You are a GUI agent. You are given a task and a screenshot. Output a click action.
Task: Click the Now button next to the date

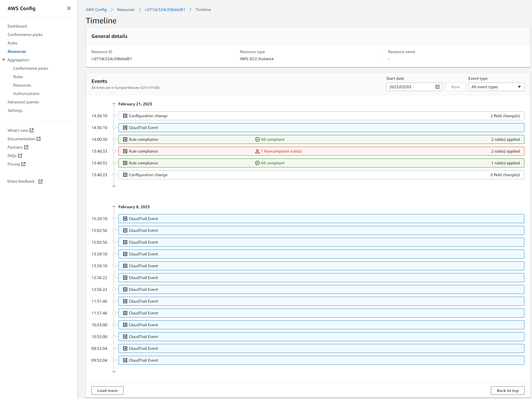pyautogui.click(x=455, y=87)
